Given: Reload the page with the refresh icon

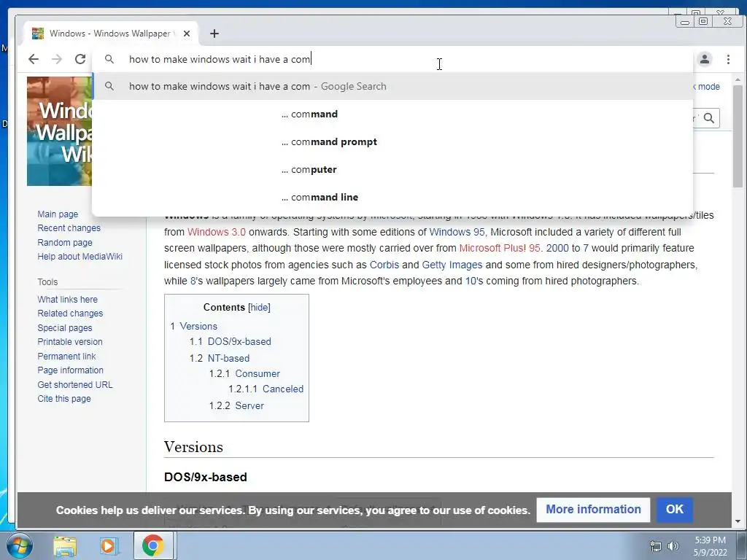Looking at the screenshot, I should [80, 59].
